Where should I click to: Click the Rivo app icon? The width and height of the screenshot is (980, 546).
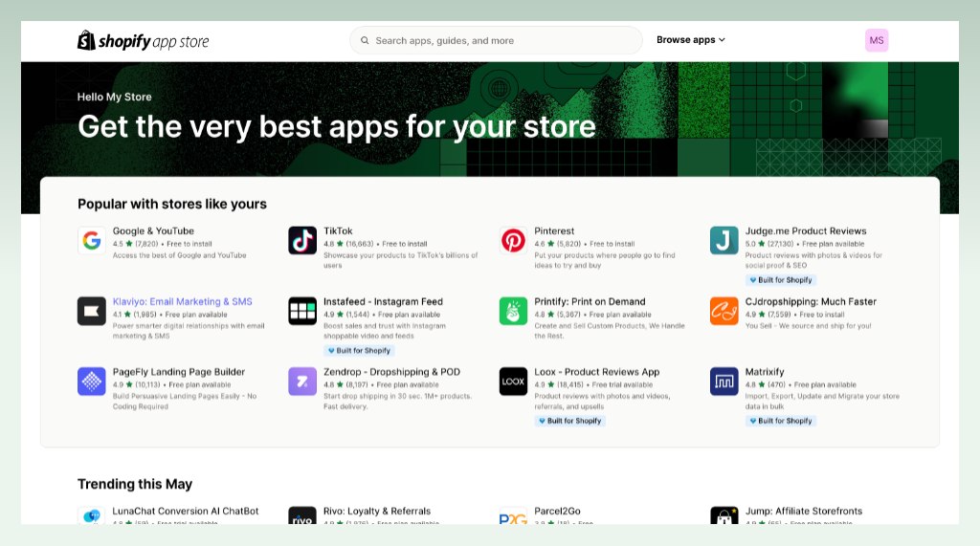tap(302, 515)
